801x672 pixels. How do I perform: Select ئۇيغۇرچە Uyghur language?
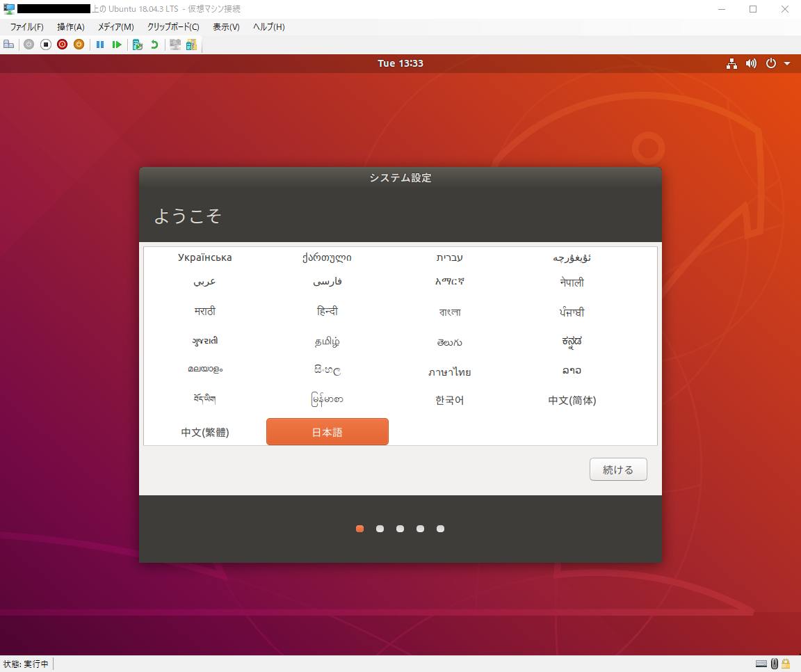tap(572, 258)
